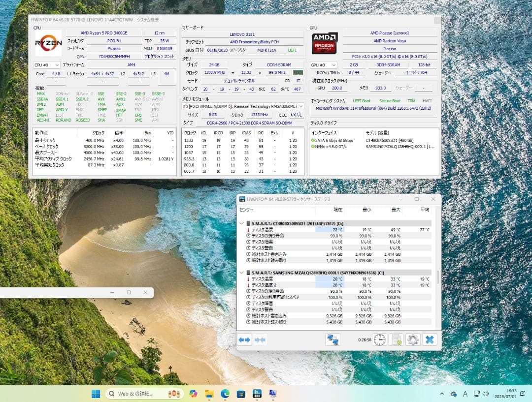Open the CPU #0 selector dropdown
Viewport: 532px width, 402px height.
click(x=52, y=64)
